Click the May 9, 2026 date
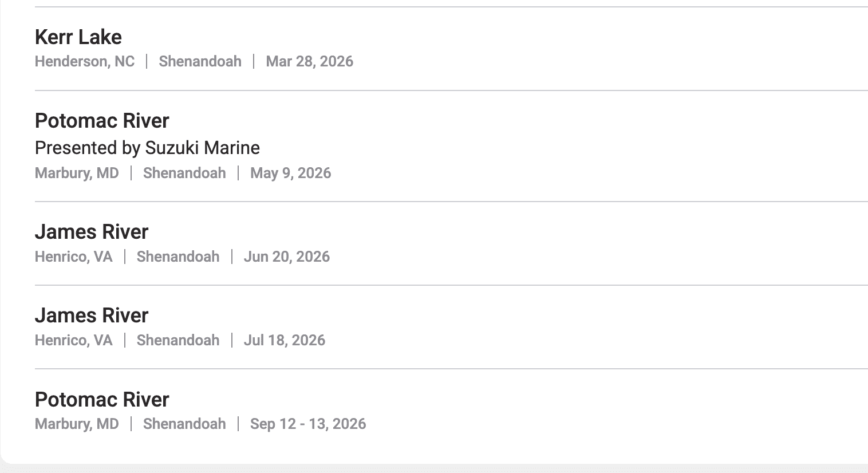 point(290,173)
